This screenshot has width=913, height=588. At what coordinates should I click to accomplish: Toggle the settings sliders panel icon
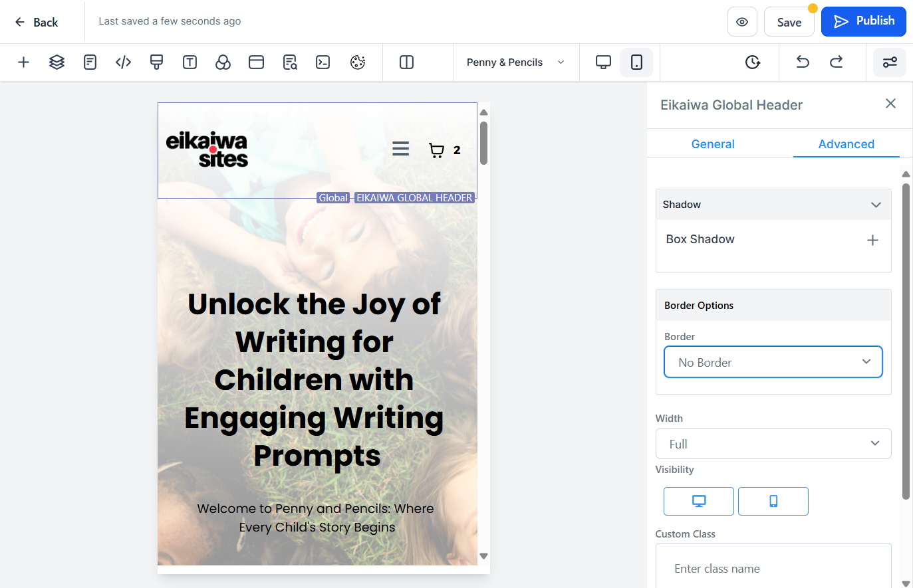pyautogui.click(x=890, y=62)
